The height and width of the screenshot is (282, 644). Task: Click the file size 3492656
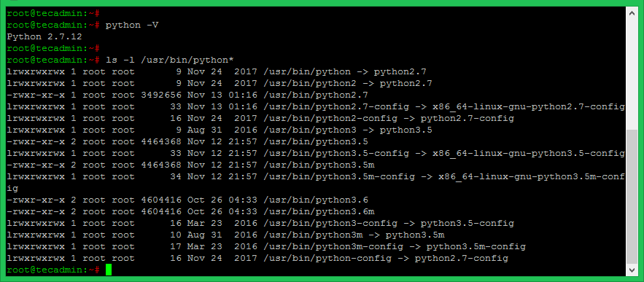click(x=161, y=95)
